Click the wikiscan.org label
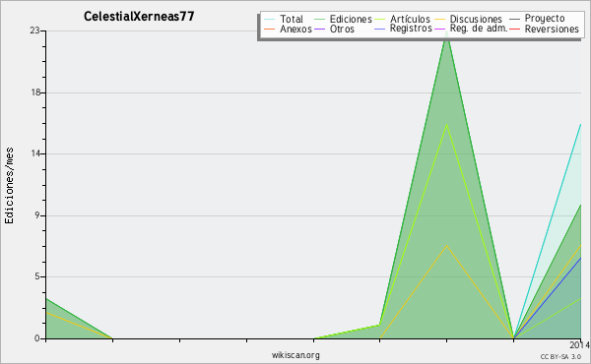This screenshot has height=364, width=591. click(295, 355)
